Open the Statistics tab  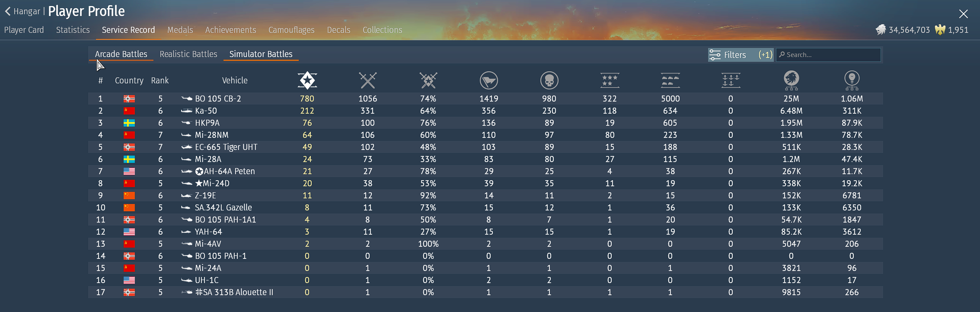pos(73,30)
